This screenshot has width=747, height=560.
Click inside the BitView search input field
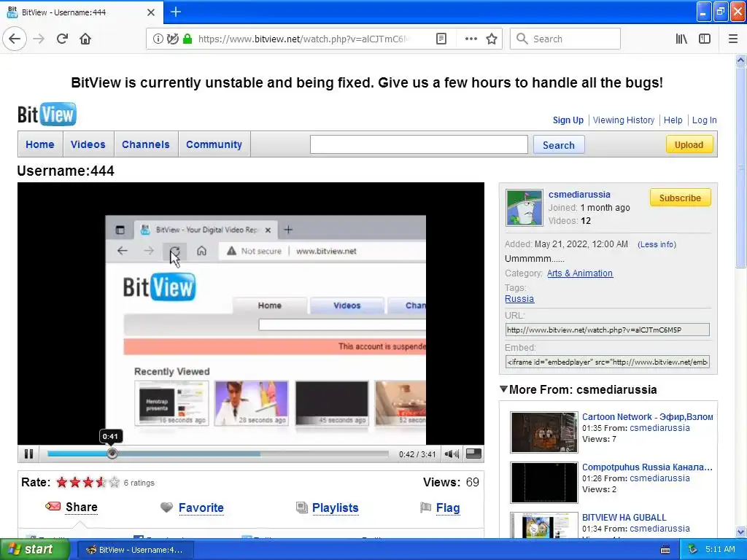(419, 144)
